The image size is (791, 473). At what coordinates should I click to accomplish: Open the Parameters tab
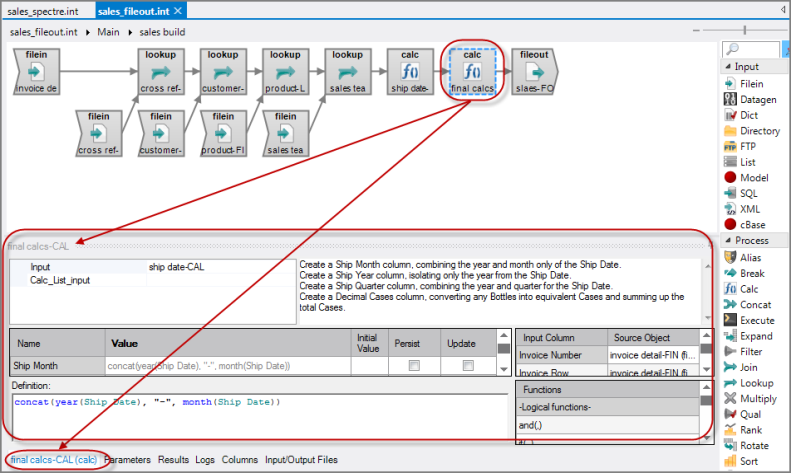(128, 459)
